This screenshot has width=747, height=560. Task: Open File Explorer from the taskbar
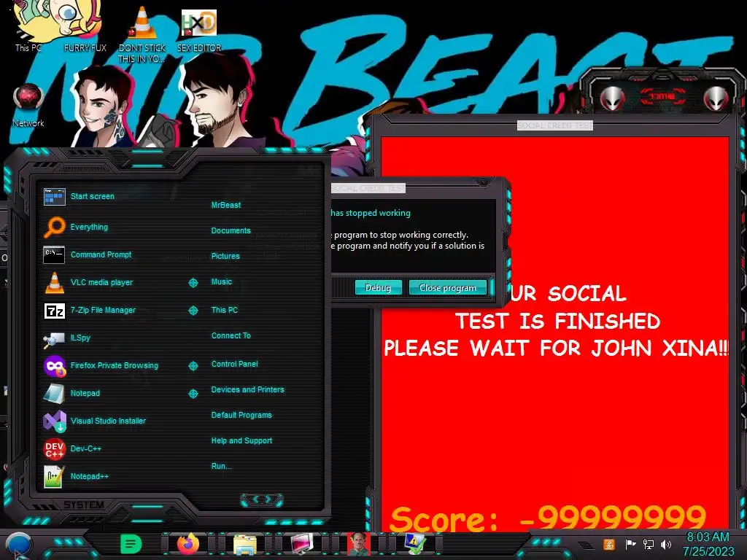(245, 544)
